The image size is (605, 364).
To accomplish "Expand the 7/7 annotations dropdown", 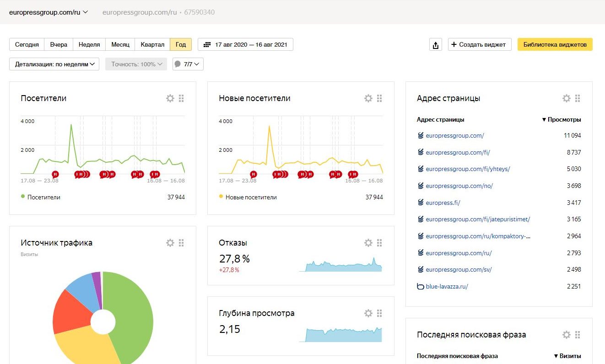I will (188, 64).
